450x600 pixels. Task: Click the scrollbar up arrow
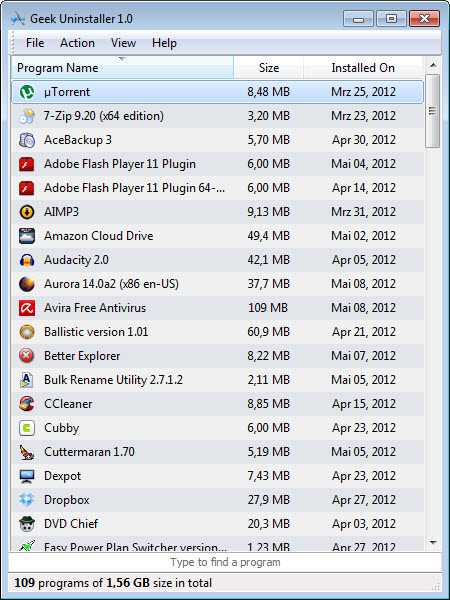[x=433, y=65]
